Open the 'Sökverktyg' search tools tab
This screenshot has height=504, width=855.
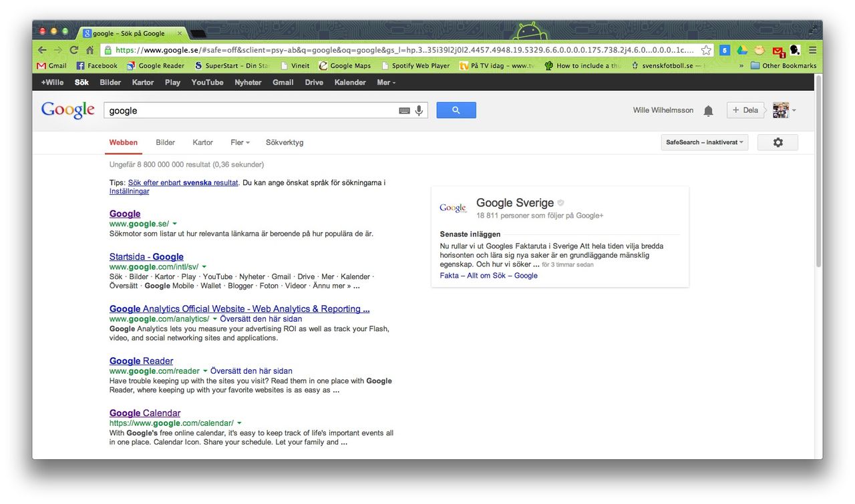tap(285, 142)
